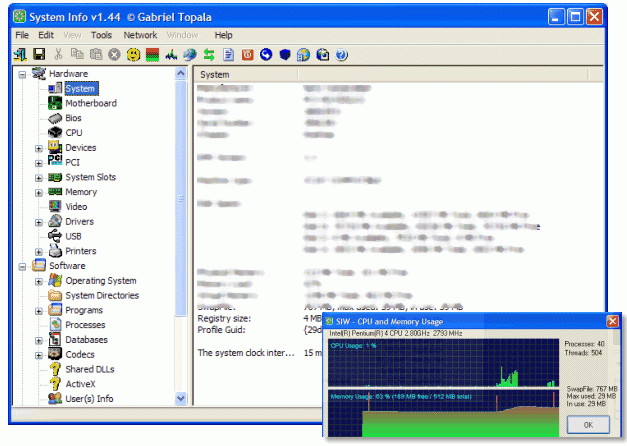Click the Motherboard icon in the tree
The width and height of the screenshot is (627, 446).
pyautogui.click(x=55, y=103)
